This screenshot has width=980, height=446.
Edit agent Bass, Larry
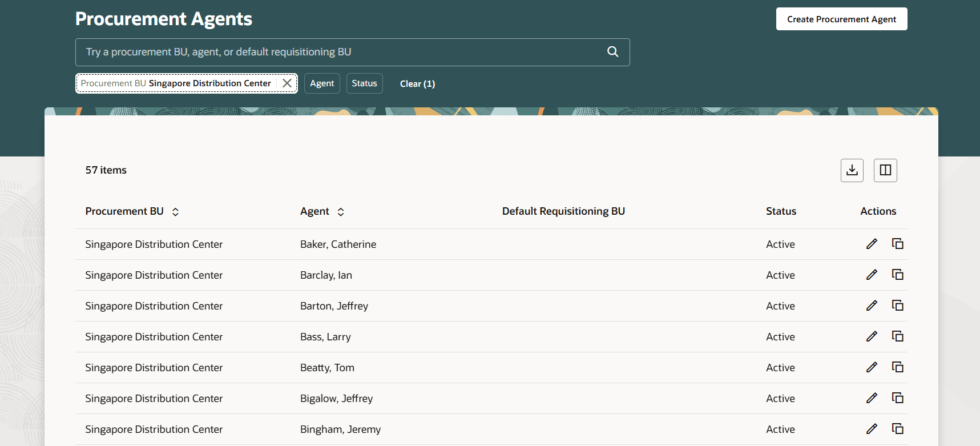pos(872,336)
